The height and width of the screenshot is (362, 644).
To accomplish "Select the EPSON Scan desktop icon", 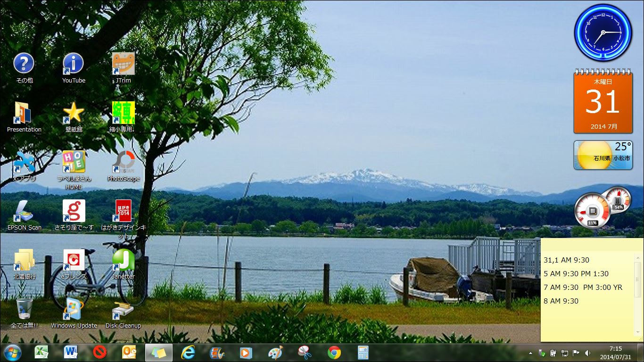I will [24, 212].
